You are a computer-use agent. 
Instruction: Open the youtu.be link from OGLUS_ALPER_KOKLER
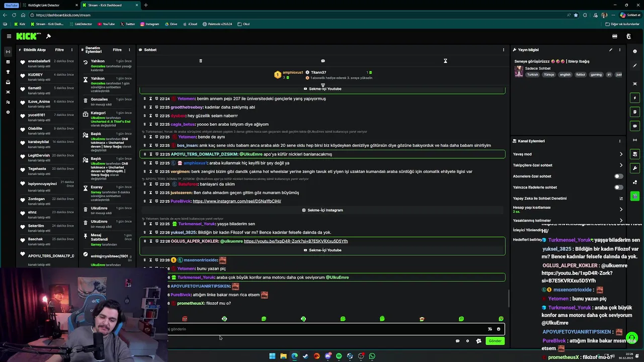point(296,241)
